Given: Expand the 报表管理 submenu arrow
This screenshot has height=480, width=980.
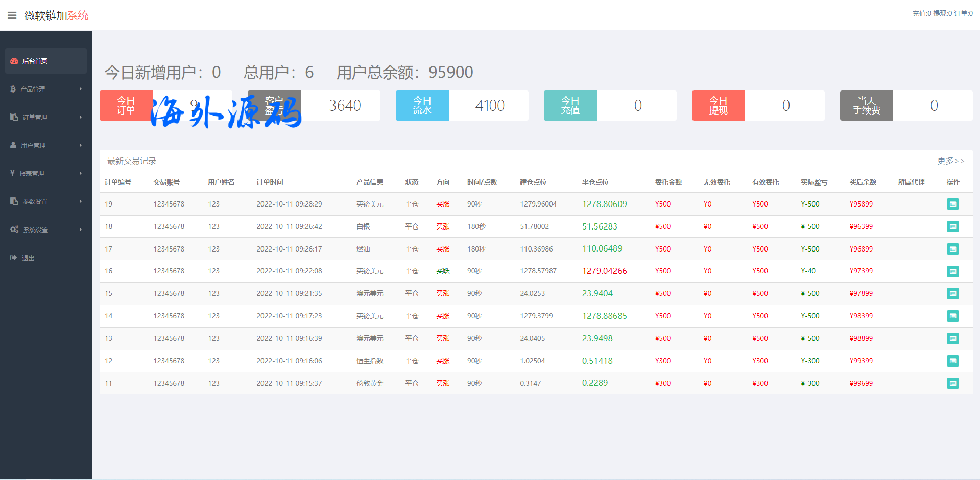Looking at the screenshot, I should pos(80,173).
